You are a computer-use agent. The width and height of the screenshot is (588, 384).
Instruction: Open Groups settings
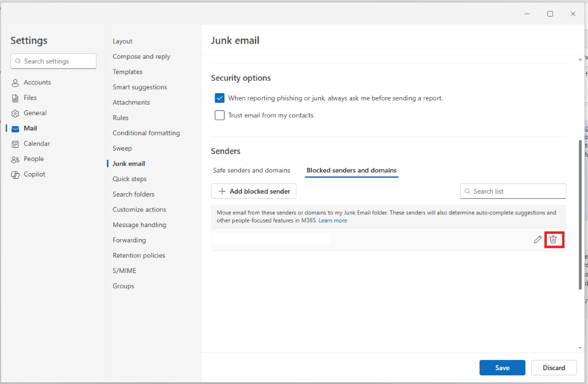123,286
